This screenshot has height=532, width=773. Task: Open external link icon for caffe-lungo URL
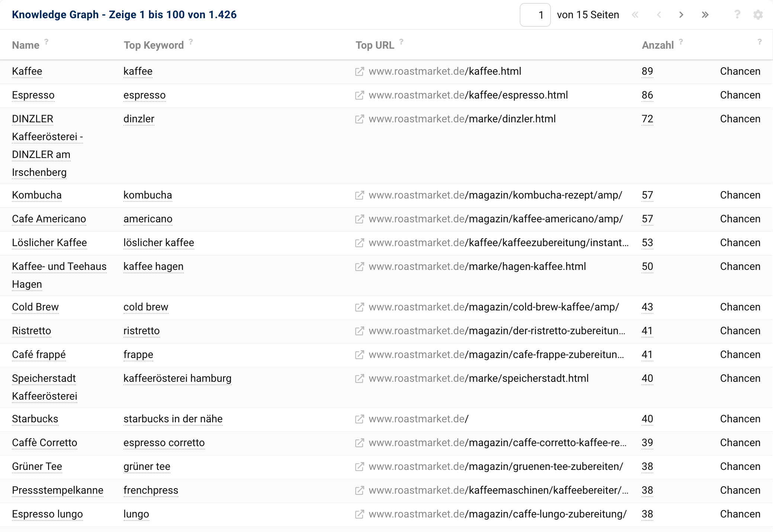[359, 514]
